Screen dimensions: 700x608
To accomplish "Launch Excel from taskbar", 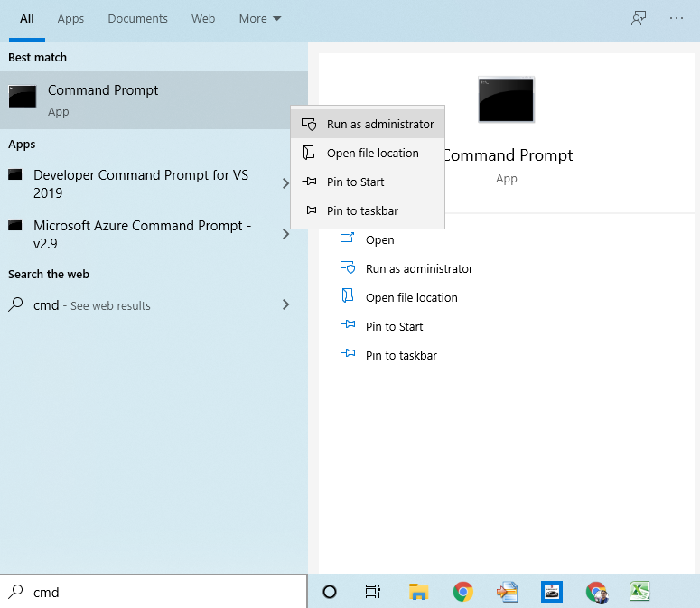I will pos(639,592).
